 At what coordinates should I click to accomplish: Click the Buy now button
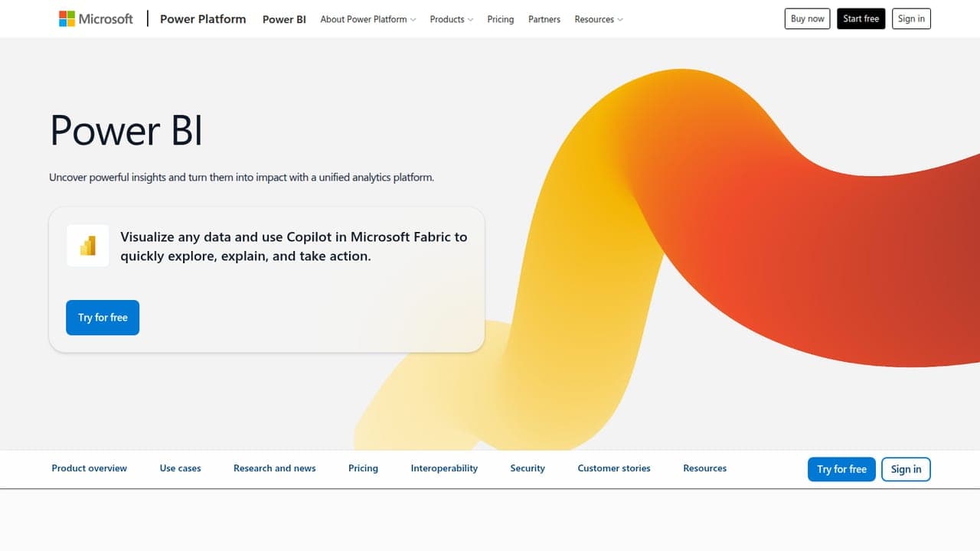tap(808, 19)
